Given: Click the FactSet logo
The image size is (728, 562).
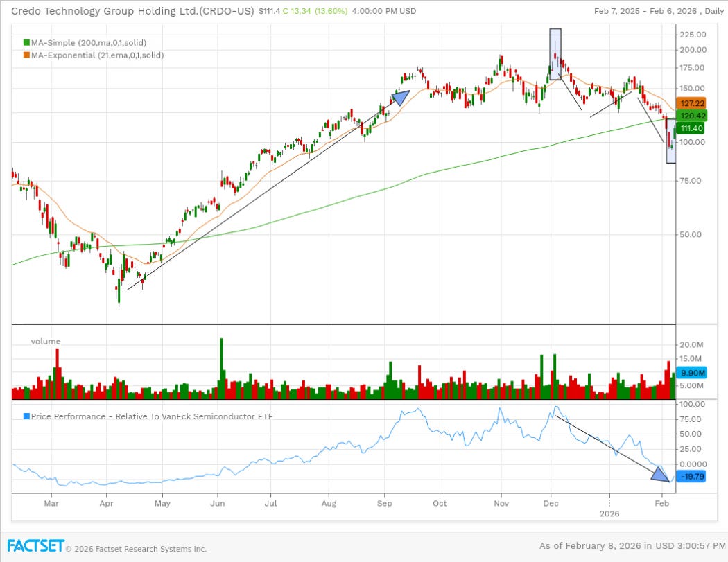Looking at the screenshot, I should point(35,546).
